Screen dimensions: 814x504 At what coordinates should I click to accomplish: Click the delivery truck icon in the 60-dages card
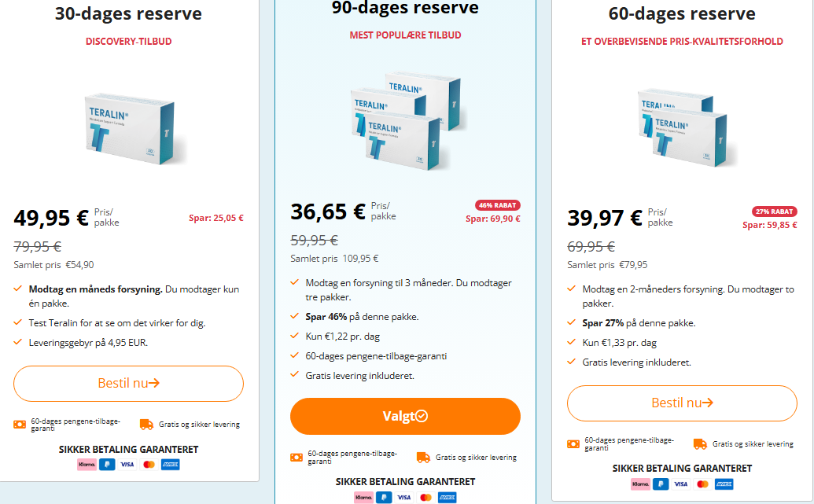tap(700, 444)
